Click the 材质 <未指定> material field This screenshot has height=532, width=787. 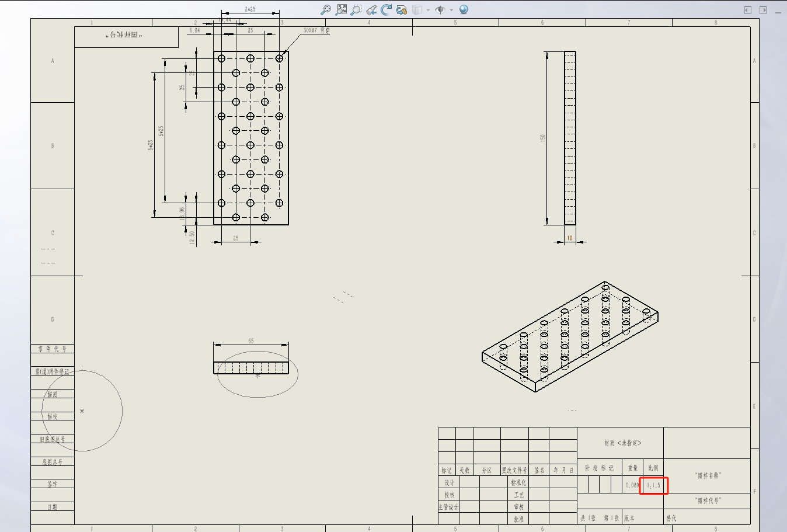(x=622, y=443)
